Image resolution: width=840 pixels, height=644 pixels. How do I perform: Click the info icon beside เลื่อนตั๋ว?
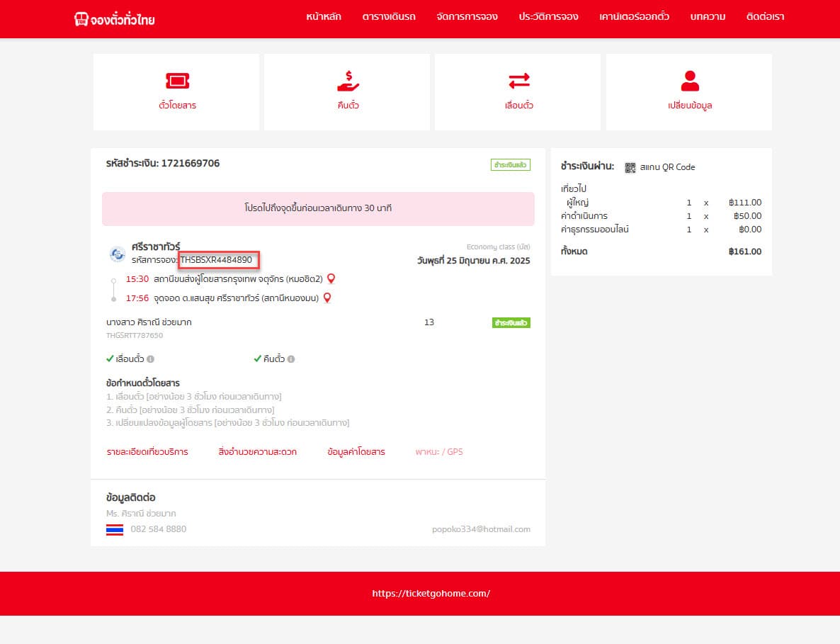pos(150,359)
